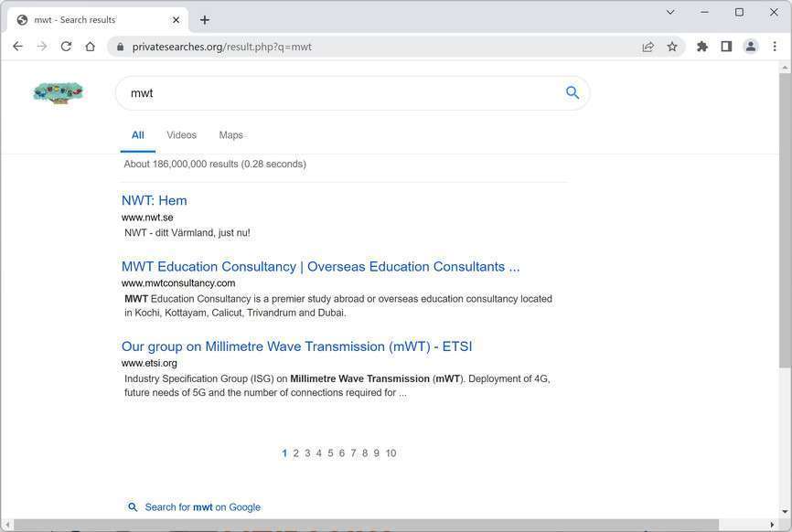
Task: Click the privatesearches tree logo
Action: [x=58, y=92]
